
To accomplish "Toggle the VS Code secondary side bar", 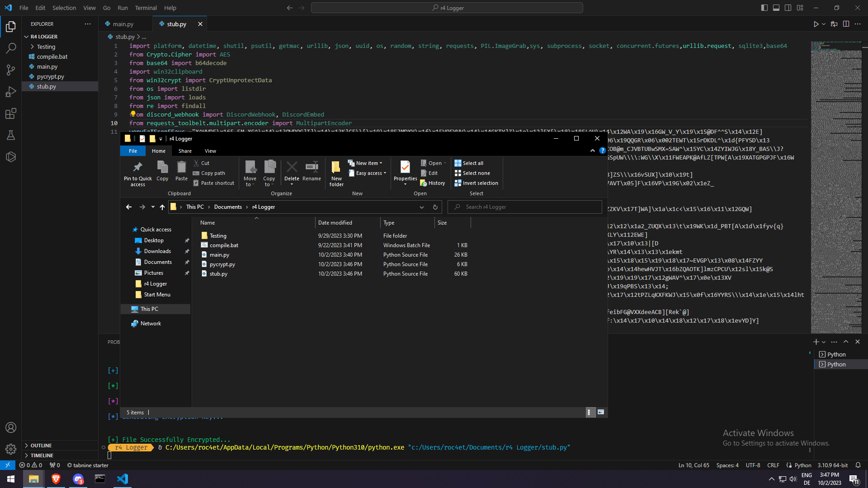I will [x=788, y=8].
